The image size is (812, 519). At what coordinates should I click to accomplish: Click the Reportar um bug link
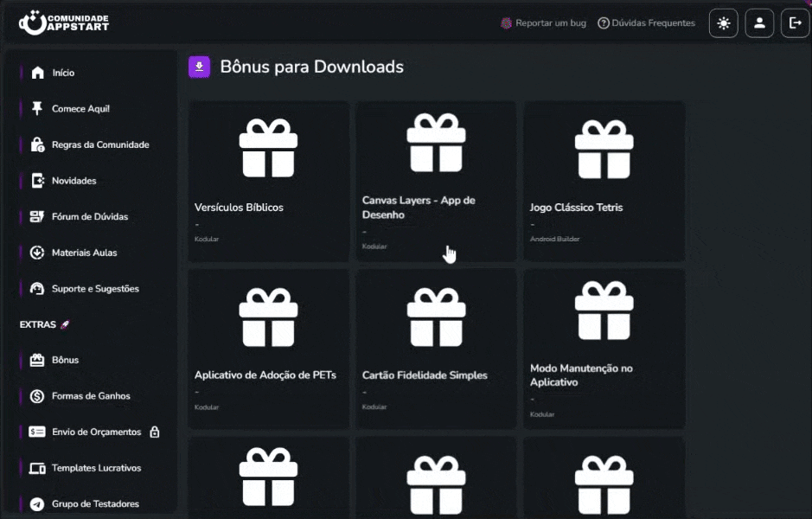click(543, 23)
